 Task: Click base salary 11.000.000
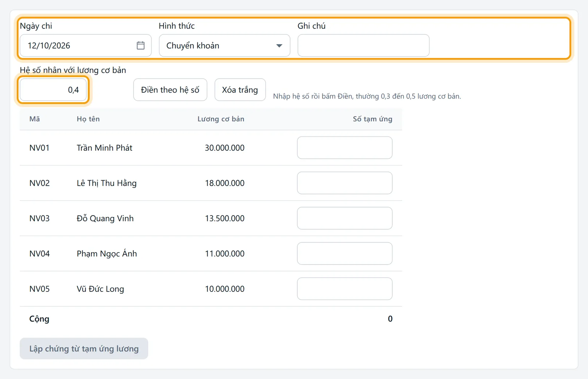coord(225,254)
